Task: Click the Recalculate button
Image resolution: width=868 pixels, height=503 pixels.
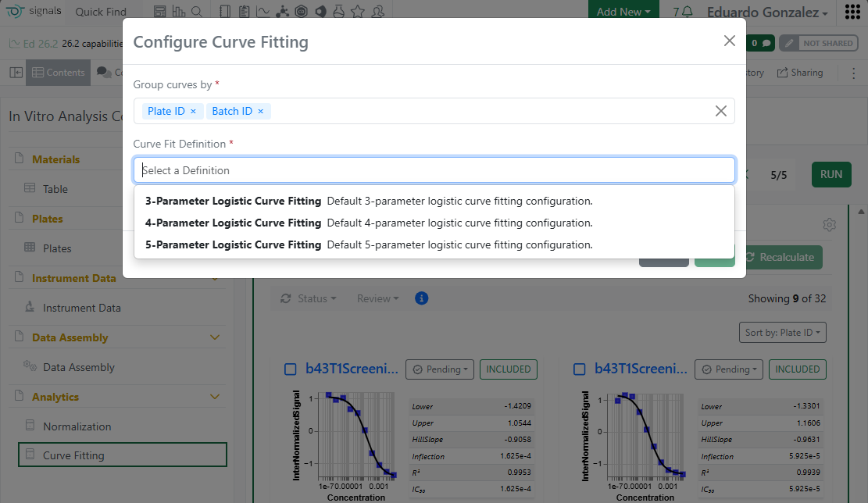Action: pyautogui.click(x=780, y=257)
